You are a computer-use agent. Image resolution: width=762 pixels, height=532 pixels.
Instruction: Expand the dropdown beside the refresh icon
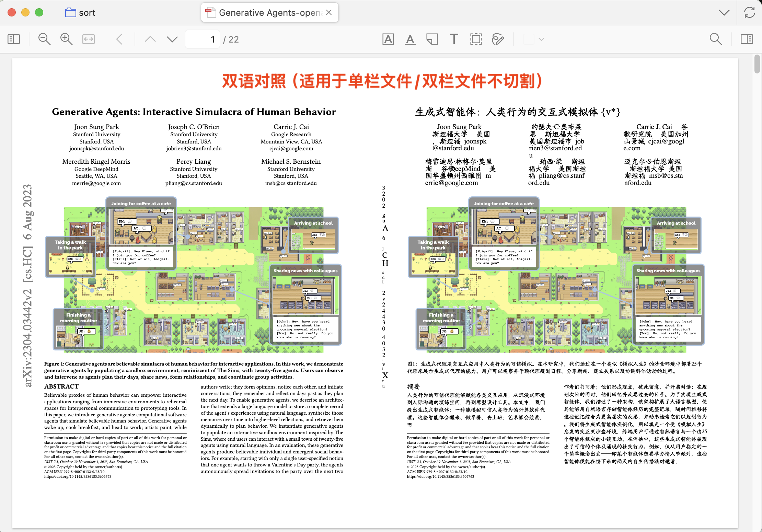tap(724, 12)
